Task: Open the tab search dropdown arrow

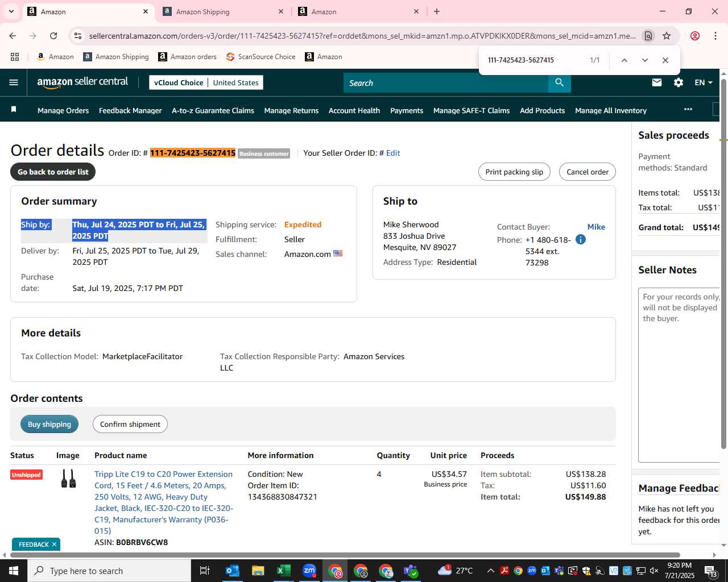Action: [11, 11]
